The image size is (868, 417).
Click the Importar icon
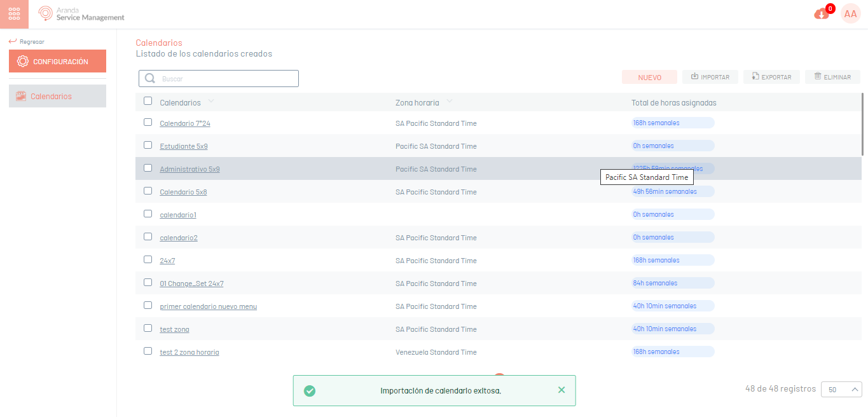[x=694, y=77]
